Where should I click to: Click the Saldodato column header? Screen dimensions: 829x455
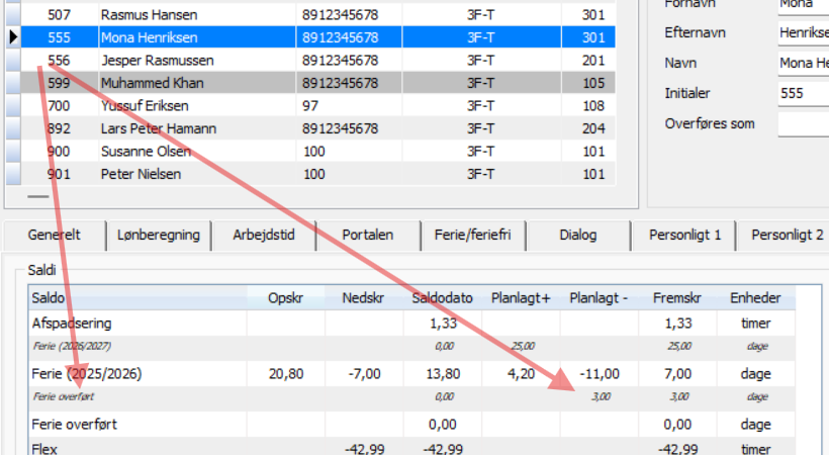tap(442, 298)
